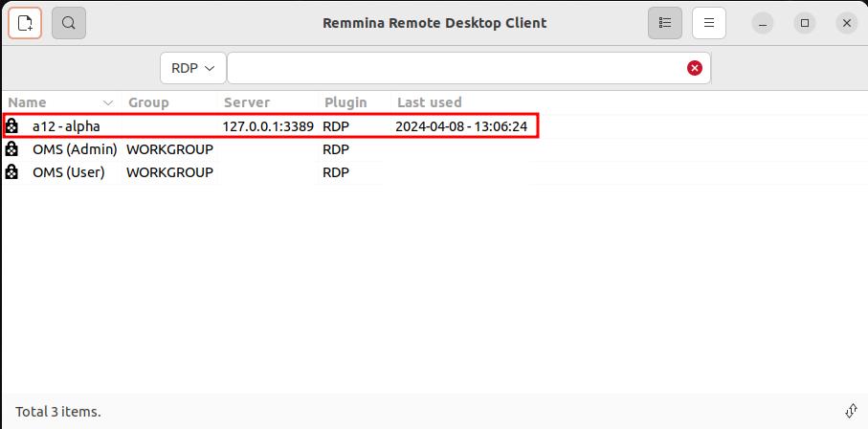Click the Name column sort arrow

108,102
